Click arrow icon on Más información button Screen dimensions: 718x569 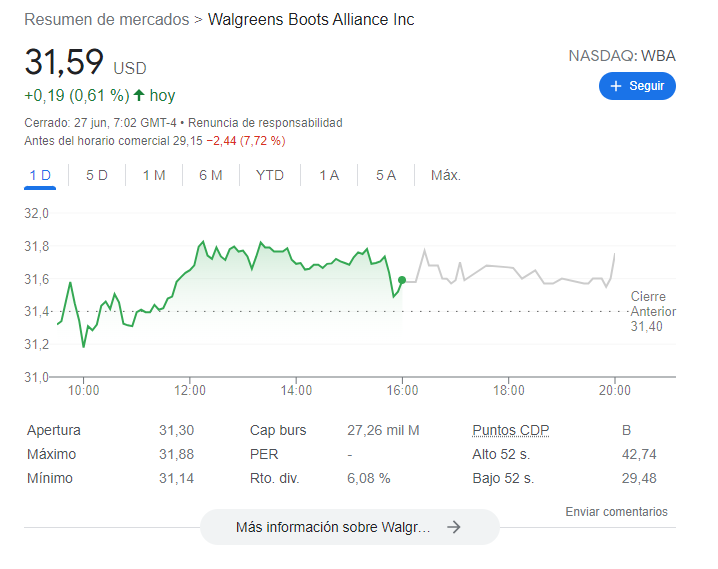tap(454, 527)
